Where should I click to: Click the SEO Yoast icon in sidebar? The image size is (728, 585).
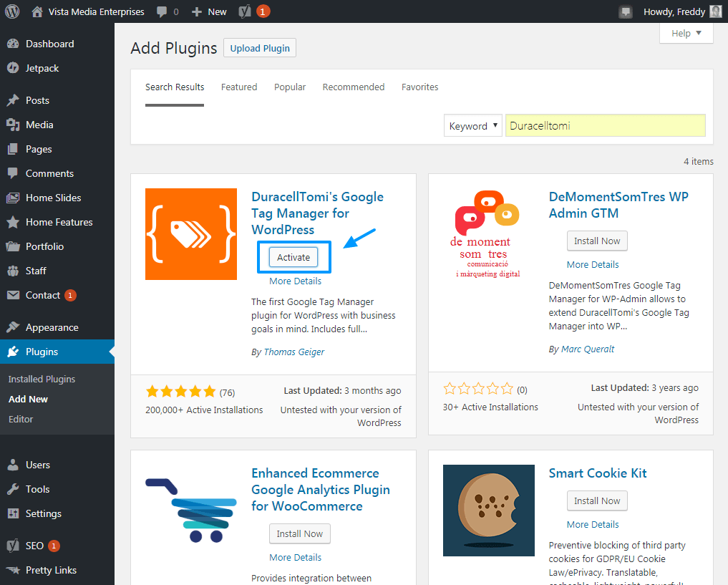click(x=13, y=546)
